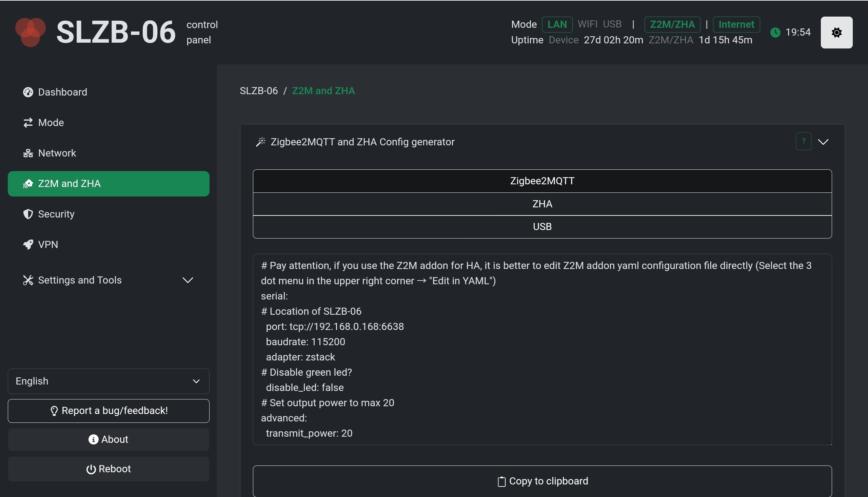Click the SLZB-06 red logo
Image resolution: width=868 pixels, height=497 pixels.
pyautogui.click(x=31, y=32)
